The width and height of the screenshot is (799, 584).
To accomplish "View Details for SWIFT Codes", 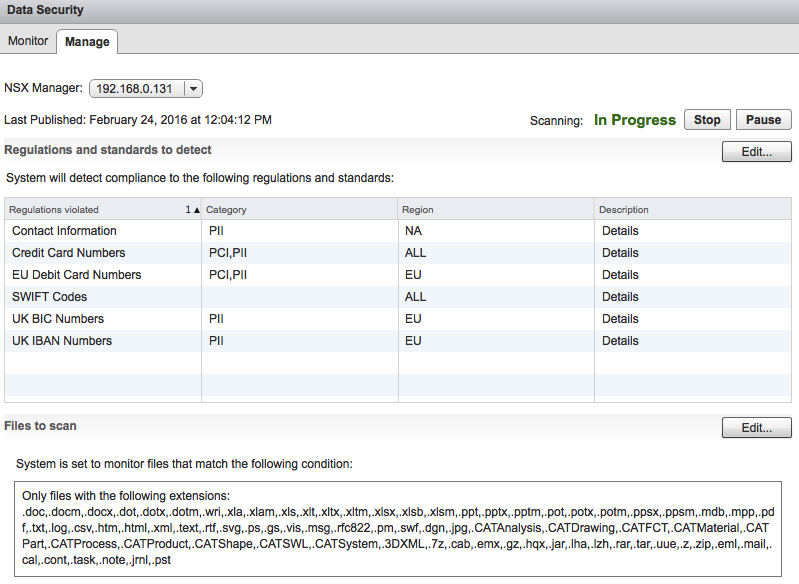I will (620, 297).
